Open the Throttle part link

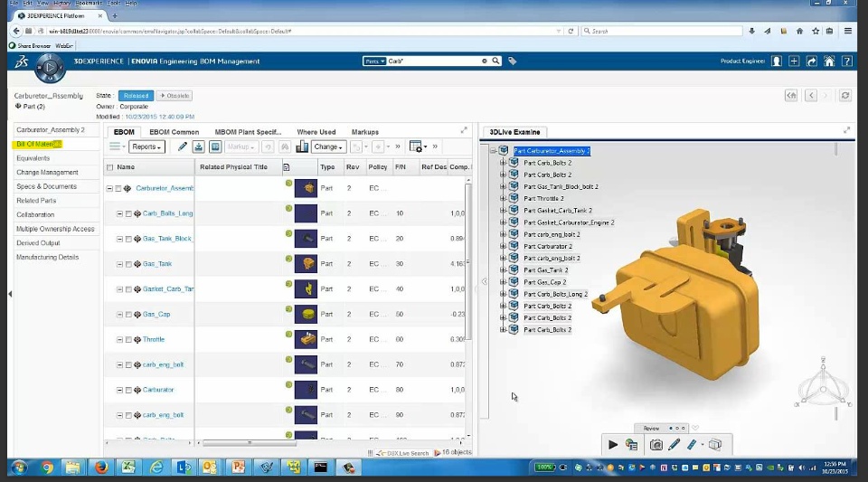click(154, 340)
